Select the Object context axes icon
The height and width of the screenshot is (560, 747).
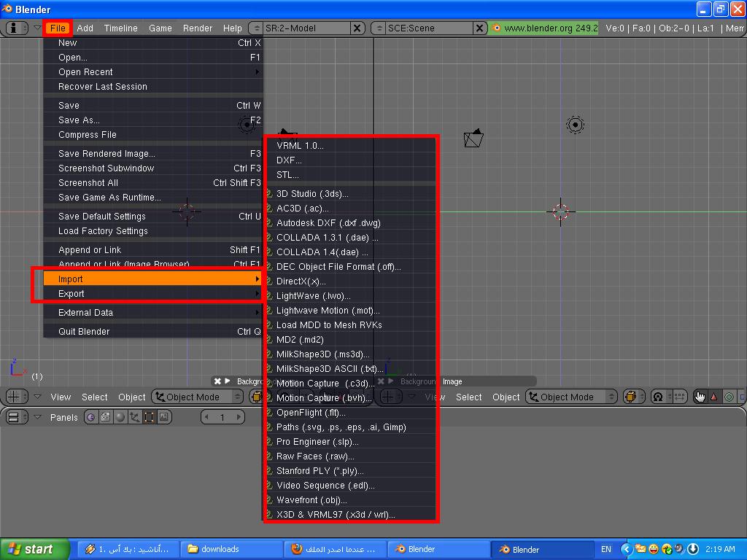[135, 417]
